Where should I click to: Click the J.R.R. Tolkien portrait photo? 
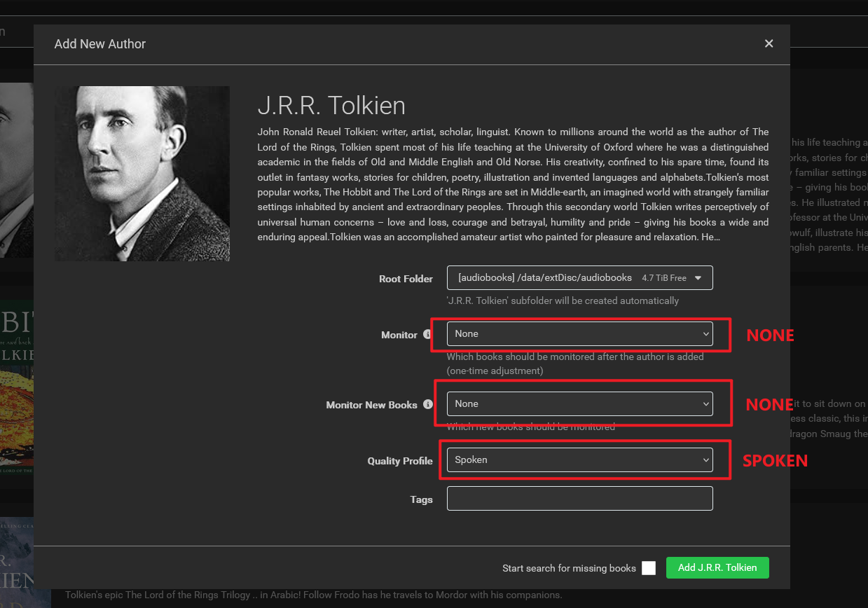[x=142, y=173]
